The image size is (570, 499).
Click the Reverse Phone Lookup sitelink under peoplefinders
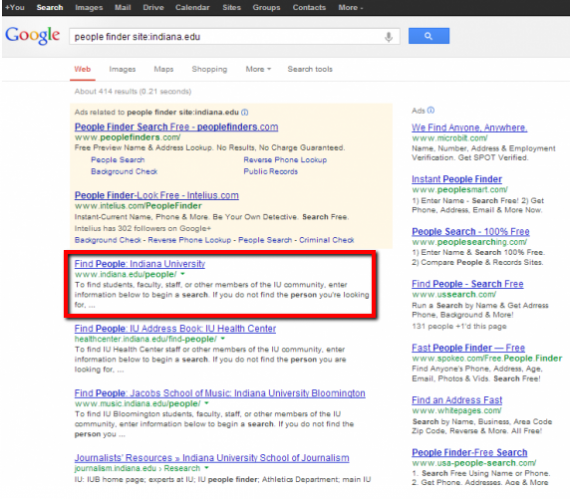pyautogui.click(x=285, y=160)
